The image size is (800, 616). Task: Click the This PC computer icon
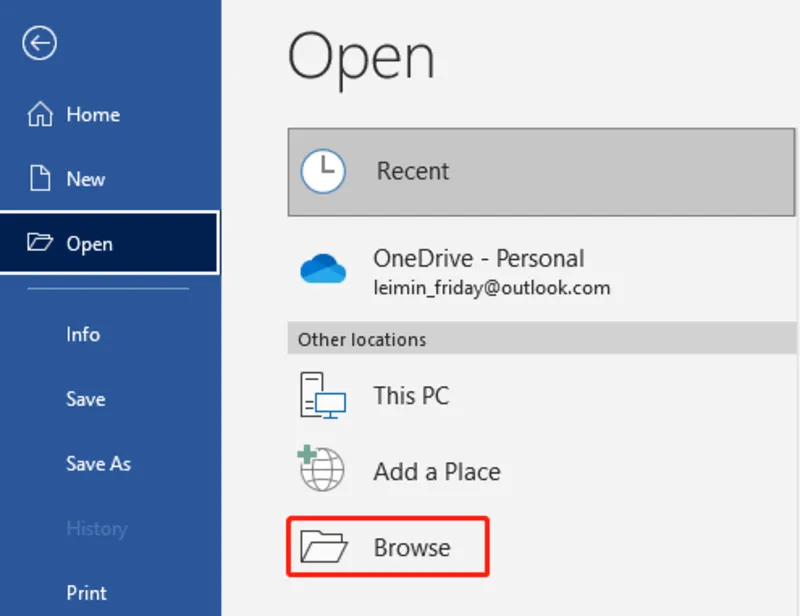point(323,396)
